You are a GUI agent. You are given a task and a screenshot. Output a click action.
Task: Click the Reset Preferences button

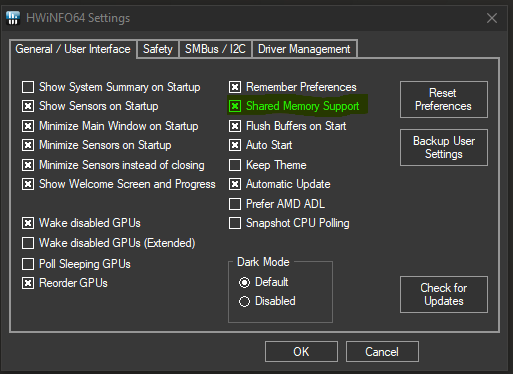[444, 99]
